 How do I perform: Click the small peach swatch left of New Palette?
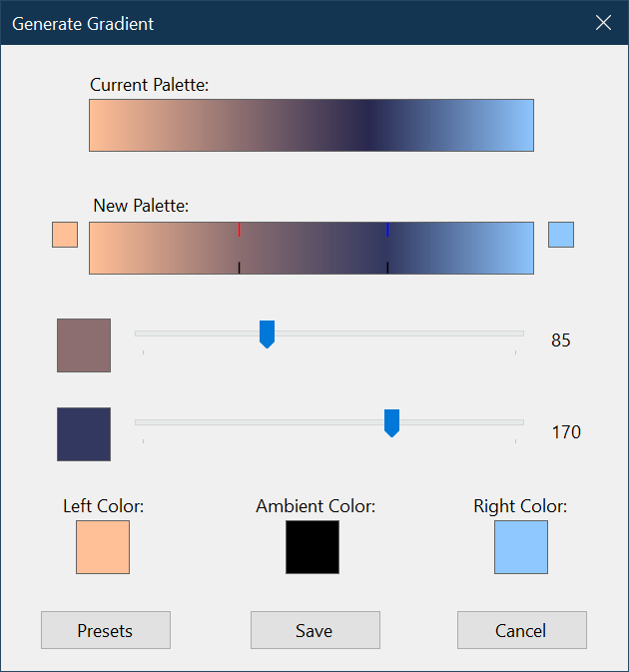click(65, 235)
